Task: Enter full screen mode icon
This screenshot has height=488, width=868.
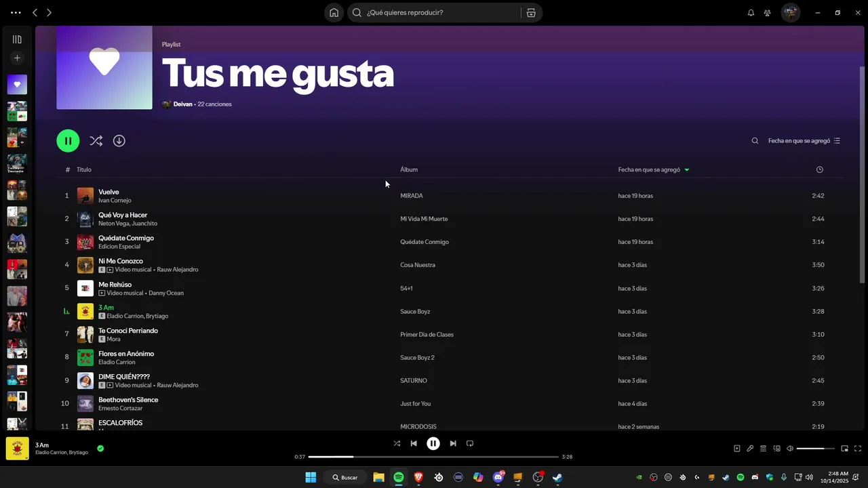Action: [858, 449]
